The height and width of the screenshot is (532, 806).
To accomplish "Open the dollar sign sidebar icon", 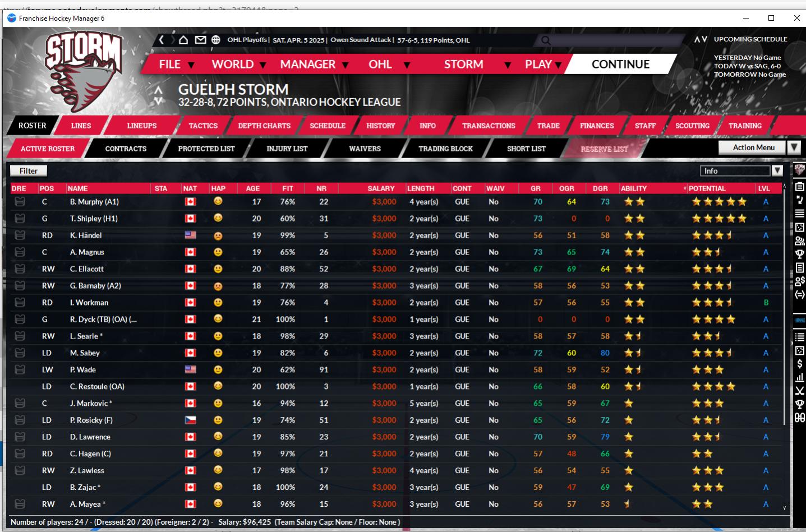I will pyautogui.click(x=800, y=364).
